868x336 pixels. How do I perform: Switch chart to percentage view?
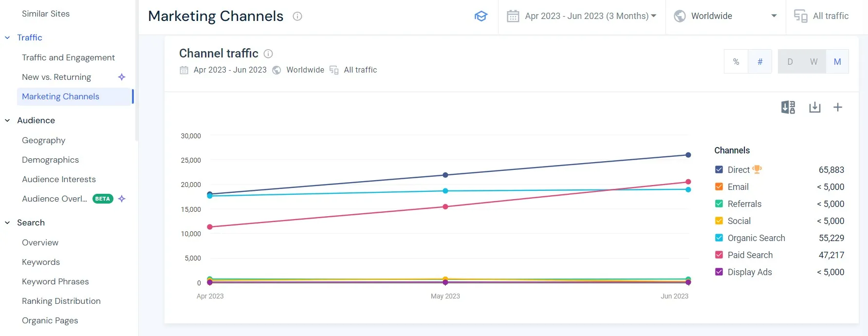[736, 62]
